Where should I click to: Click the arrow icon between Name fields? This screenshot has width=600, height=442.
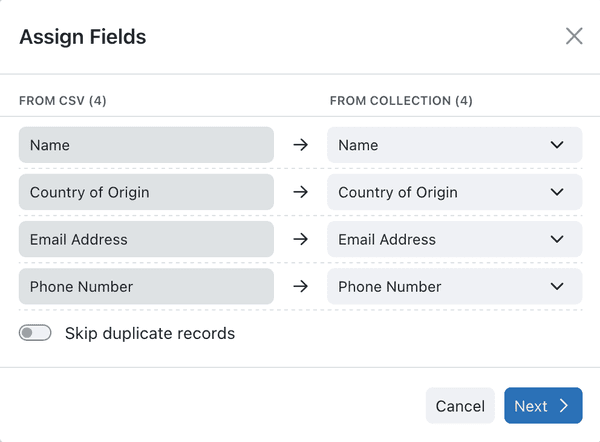coord(301,145)
